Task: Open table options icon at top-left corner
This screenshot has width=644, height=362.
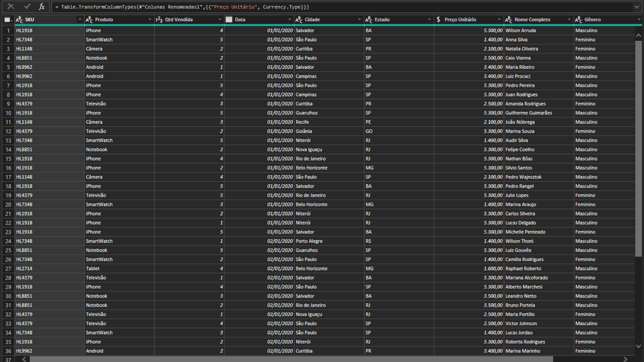Action: (x=8, y=20)
